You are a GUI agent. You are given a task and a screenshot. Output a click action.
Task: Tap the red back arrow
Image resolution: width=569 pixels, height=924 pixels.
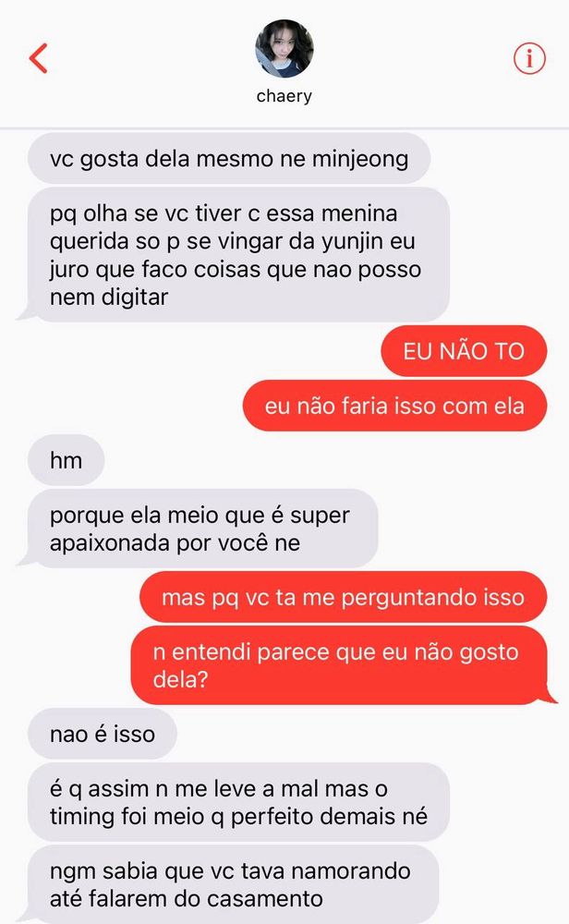(38, 57)
